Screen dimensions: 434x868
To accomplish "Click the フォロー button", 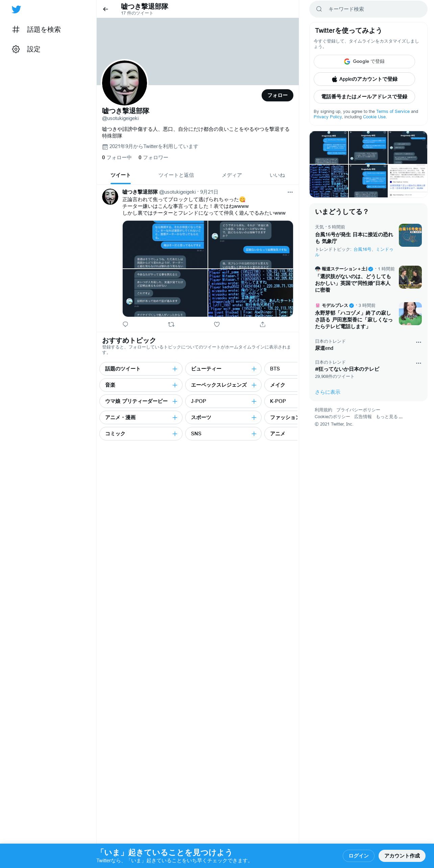I will click(278, 95).
